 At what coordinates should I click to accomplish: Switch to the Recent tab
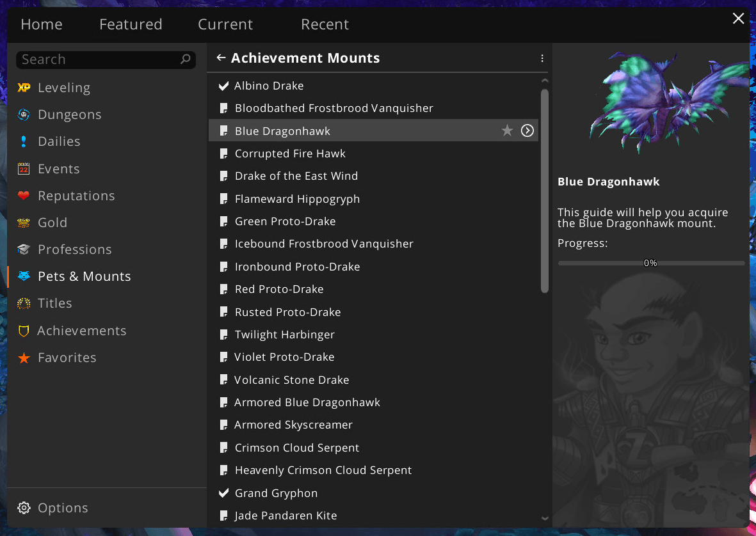pos(325,24)
